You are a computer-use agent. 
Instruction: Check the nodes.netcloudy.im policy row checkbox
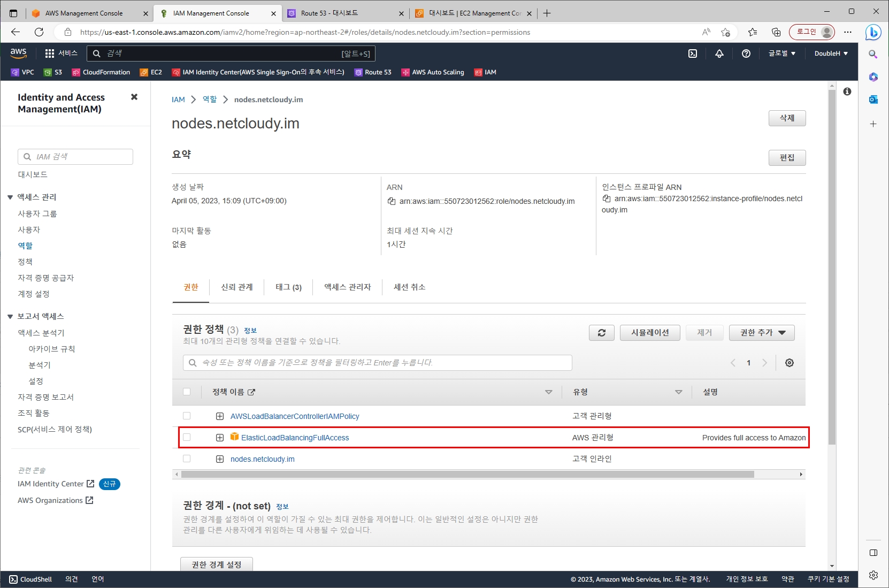tap(187, 459)
